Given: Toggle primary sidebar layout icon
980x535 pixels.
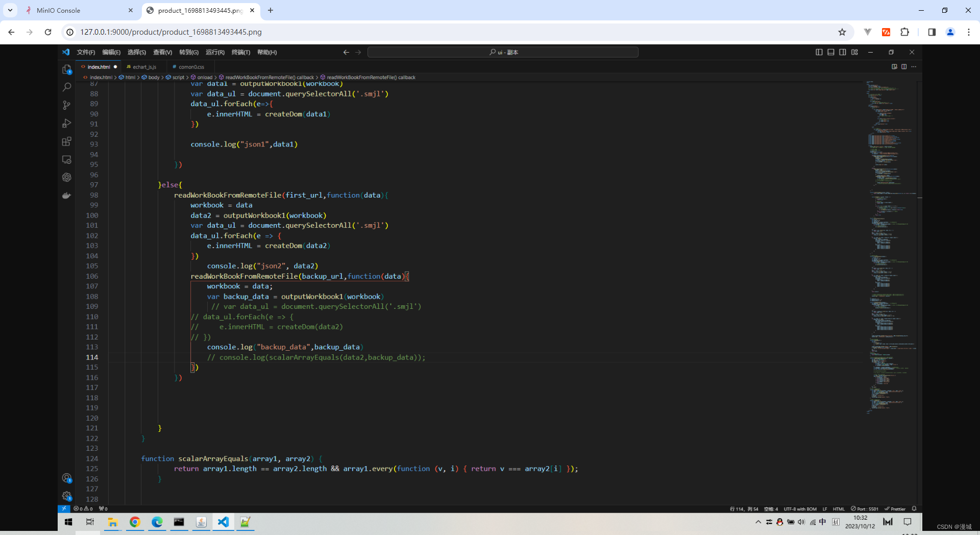Looking at the screenshot, I should 819,52.
